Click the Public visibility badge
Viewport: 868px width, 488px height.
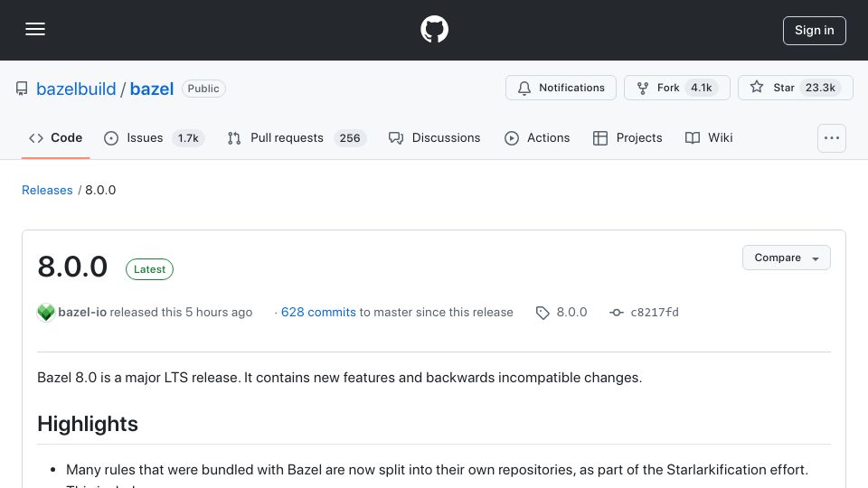tap(203, 89)
